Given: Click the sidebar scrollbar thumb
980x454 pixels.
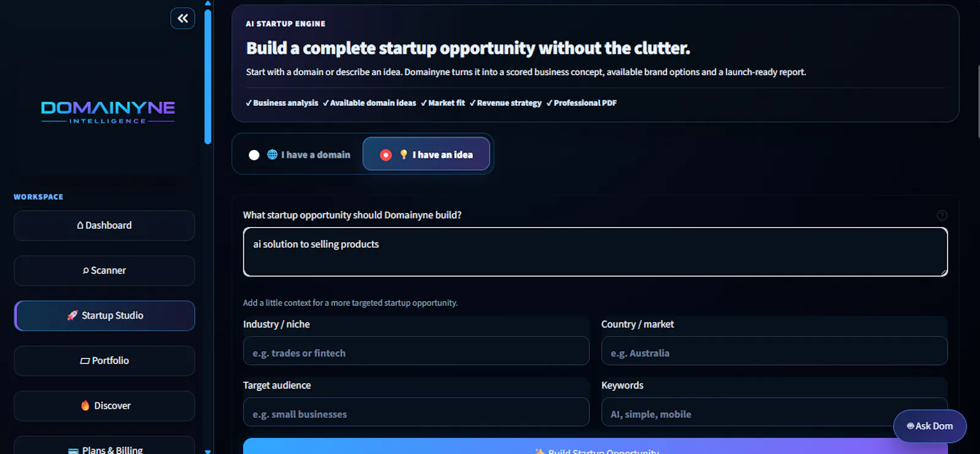Looking at the screenshot, I should [x=208, y=76].
